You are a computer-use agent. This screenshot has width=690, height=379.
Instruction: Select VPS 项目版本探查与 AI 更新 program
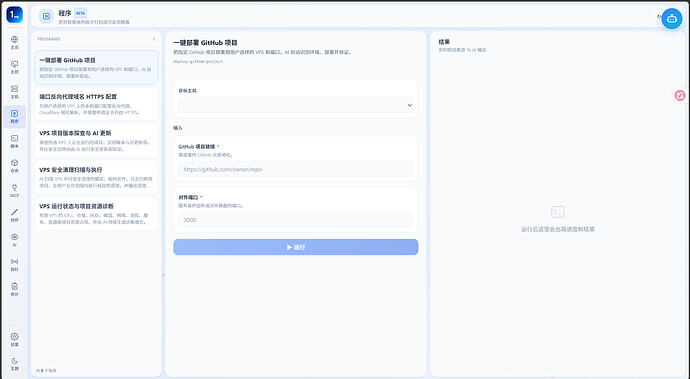pyautogui.click(x=96, y=140)
